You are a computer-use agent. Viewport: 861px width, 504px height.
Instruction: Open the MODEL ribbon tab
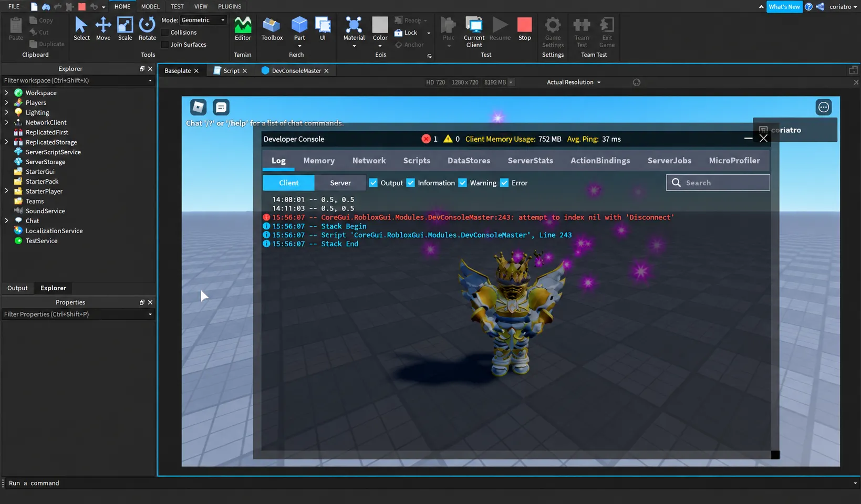tap(150, 6)
